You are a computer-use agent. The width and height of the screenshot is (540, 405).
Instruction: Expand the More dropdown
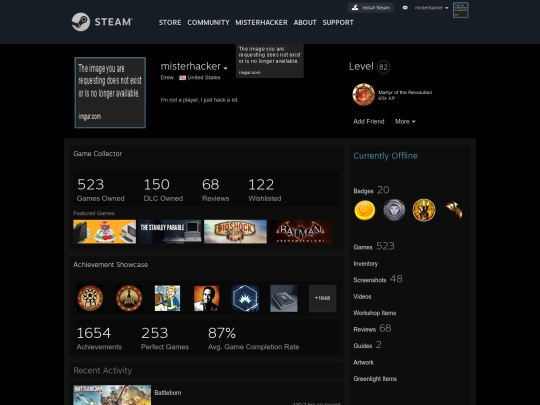pyautogui.click(x=405, y=122)
